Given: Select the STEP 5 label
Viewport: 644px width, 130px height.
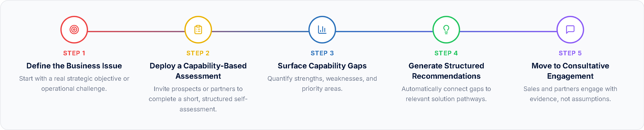Looking at the screenshot, I should click(570, 53).
